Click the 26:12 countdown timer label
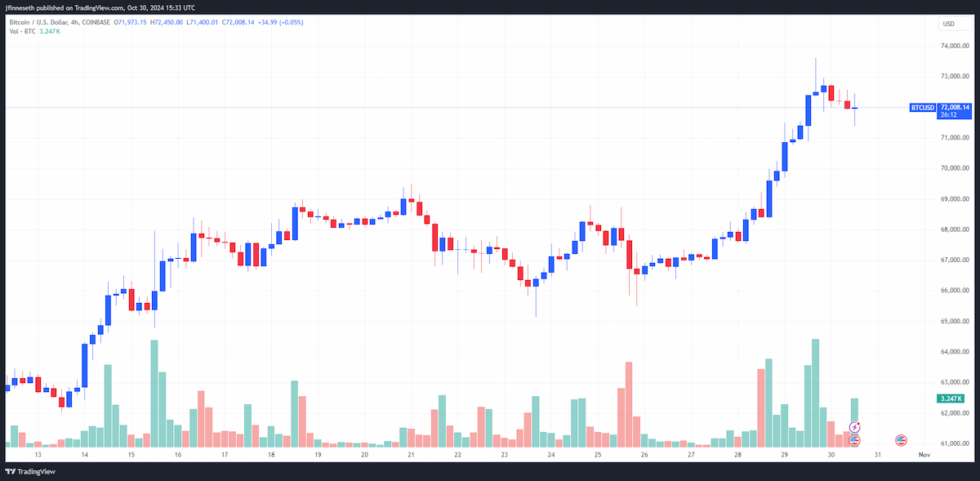 click(948, 115)
